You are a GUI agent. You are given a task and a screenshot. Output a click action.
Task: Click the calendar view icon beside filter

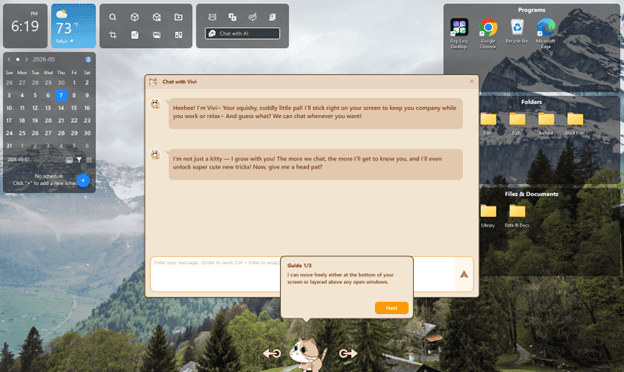click(x=69, y=160)
